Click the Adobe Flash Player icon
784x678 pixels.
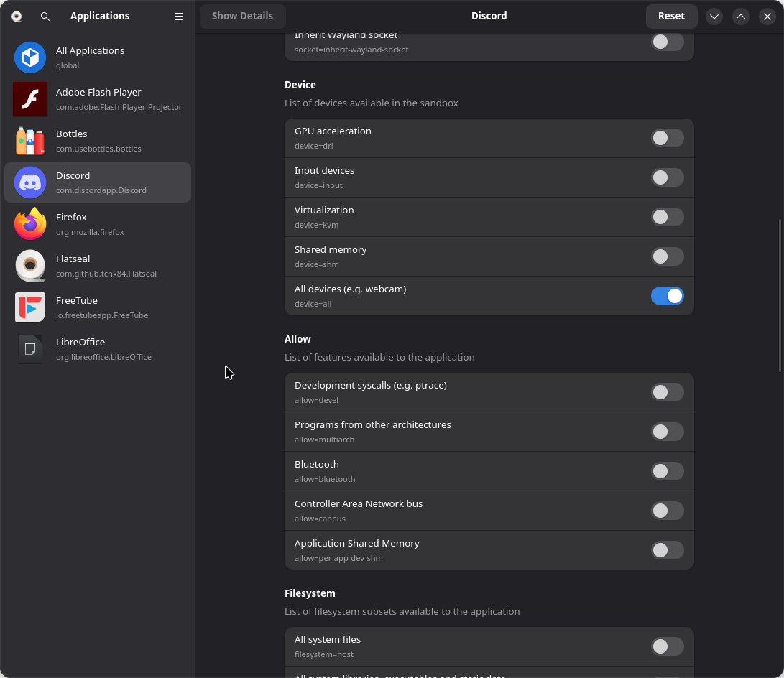[30, 99]
